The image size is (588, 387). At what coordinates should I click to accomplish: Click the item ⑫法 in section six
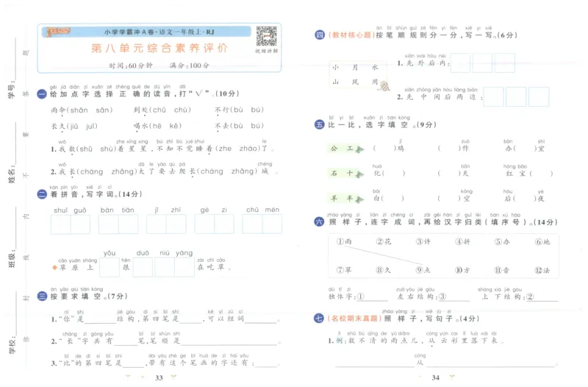point(542,270)
